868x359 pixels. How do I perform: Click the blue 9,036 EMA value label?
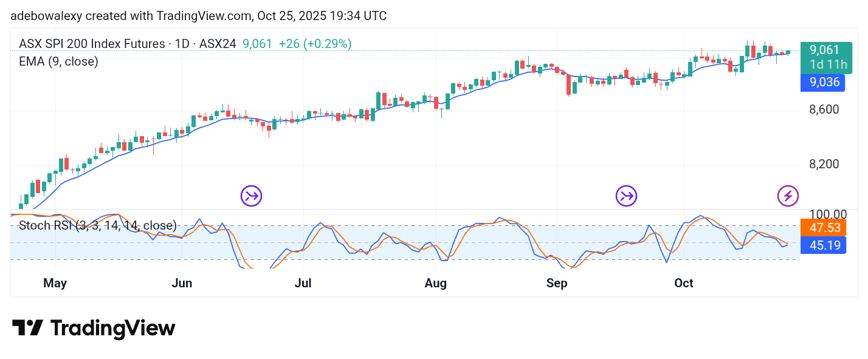824,82
